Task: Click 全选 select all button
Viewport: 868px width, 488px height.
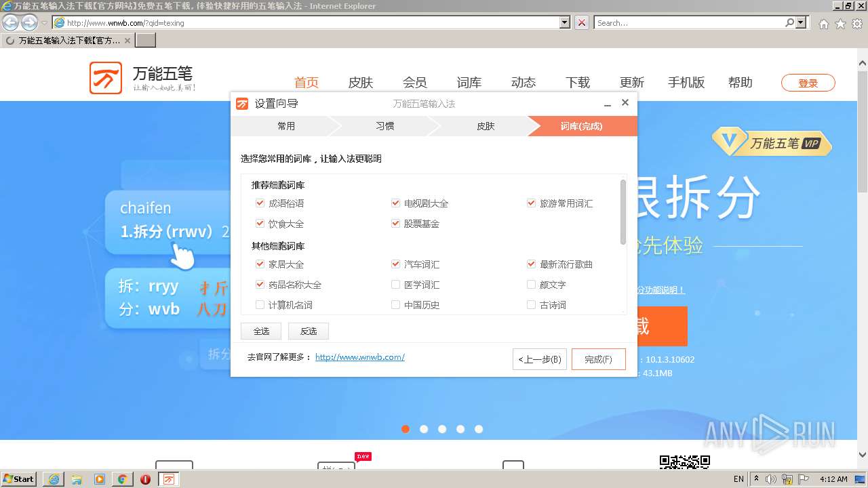Action: [261, 331]
